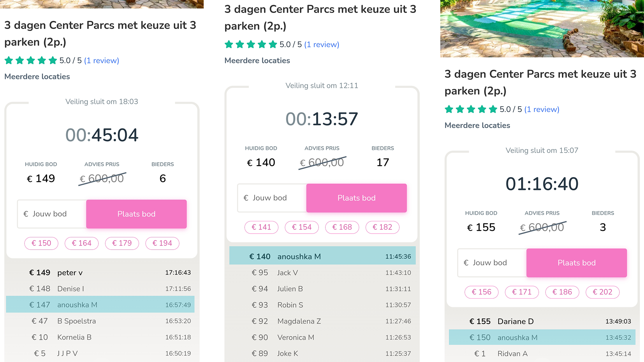Choose the € 164 quick bid option
644x362 pixels.
81,243
